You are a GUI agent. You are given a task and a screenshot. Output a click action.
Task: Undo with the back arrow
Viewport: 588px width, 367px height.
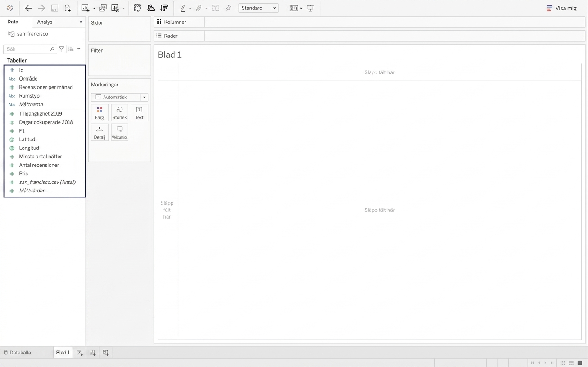(28, 8)
